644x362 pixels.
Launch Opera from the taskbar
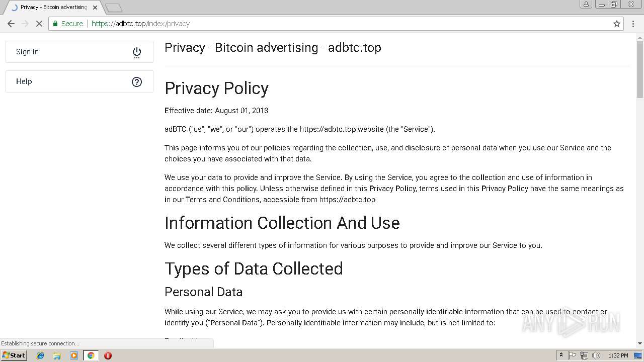[x=108, y=355]
